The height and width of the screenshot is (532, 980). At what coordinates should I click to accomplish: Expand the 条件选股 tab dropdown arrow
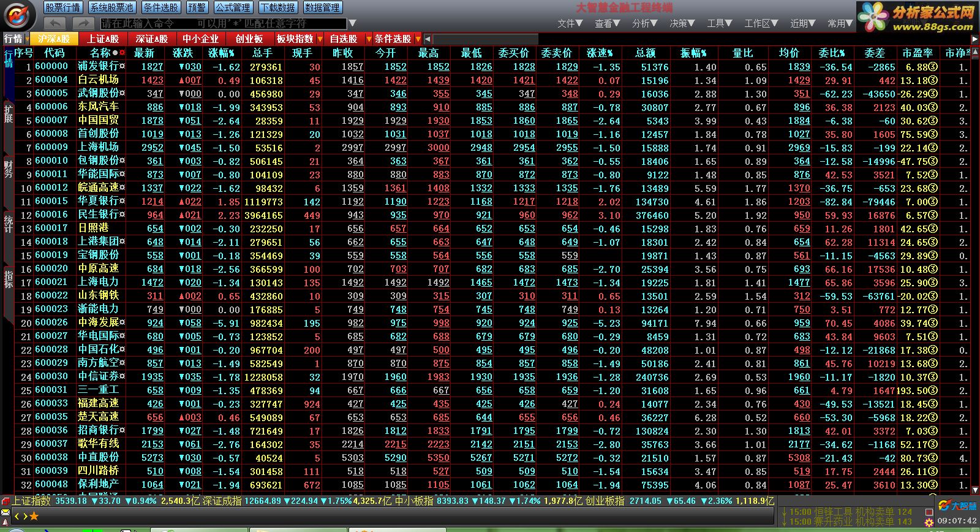click(x=418, y=39)
